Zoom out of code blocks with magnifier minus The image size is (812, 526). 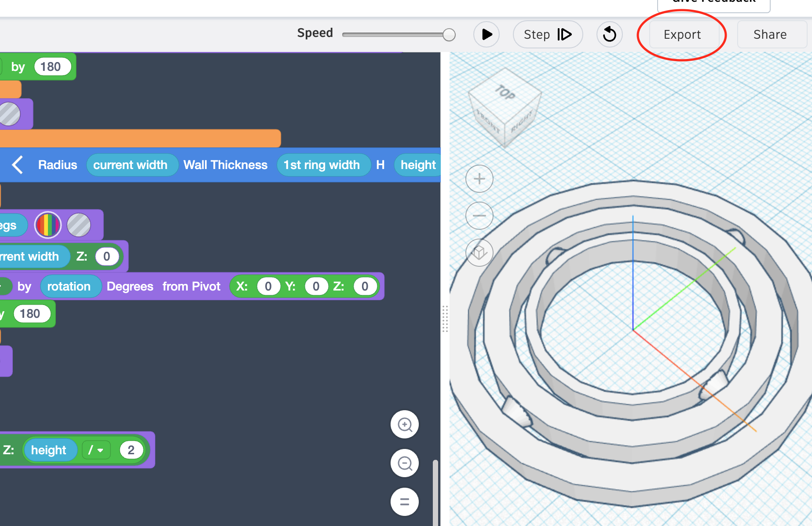(x=404, y=463)
